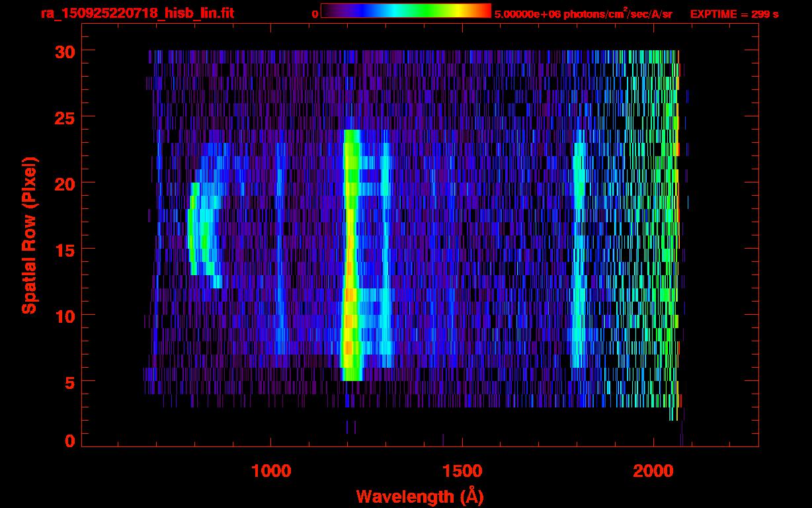Click the 1000 wavelength tick label
Screen dimensions: 812x508
[271, 471]
